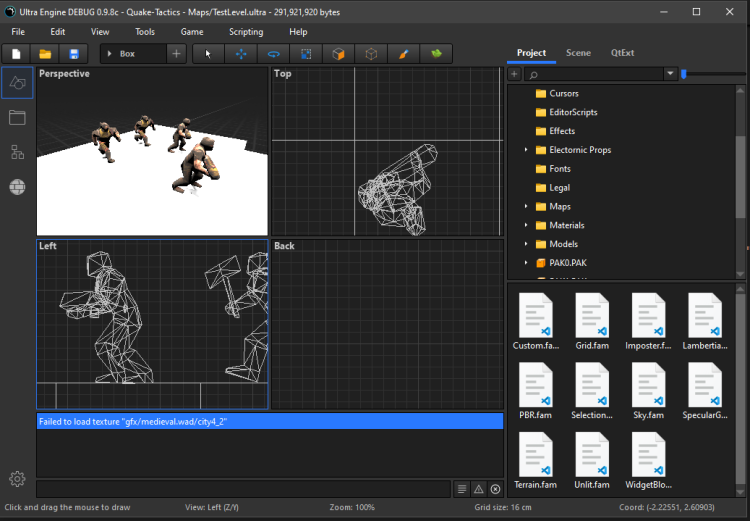750x521 pixels.
Task: Open the Scripting menu
Action: coord(246,32)
